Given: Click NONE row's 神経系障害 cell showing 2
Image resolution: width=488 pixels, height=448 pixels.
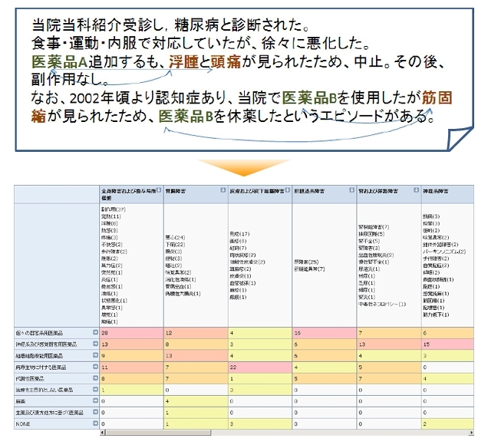Looking at the screenshot, I should [447, 424].
